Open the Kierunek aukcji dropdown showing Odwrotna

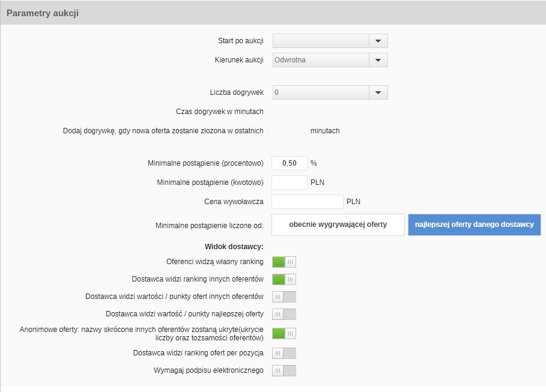[x=321, y=60]
